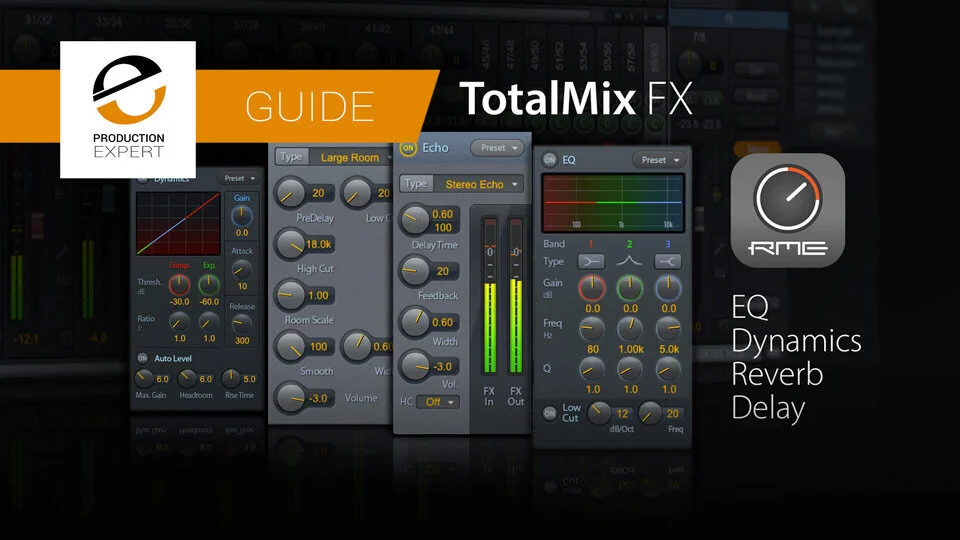Open the Echo HC Off dropdown
The width and height of the screenshot is (960, 540).
click(438, 402)
